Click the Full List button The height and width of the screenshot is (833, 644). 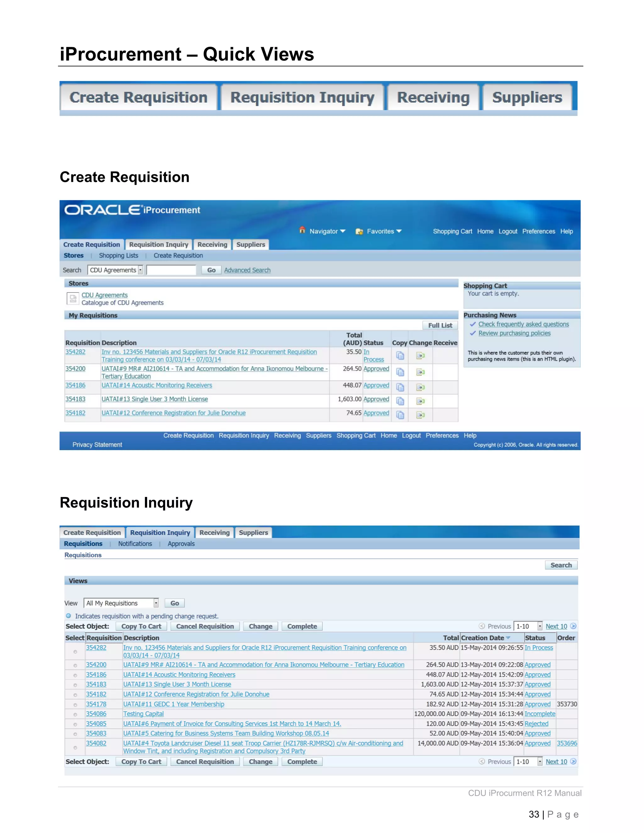pos(440,325)
